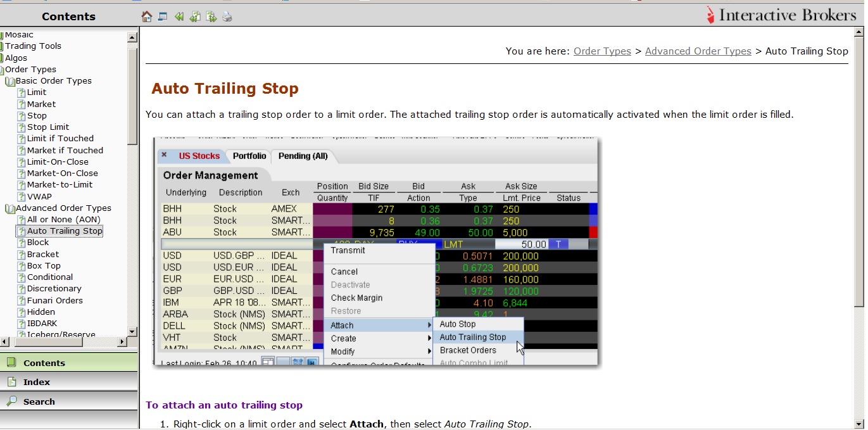Click the topic page scroll-up arrow

coord(859,32)
